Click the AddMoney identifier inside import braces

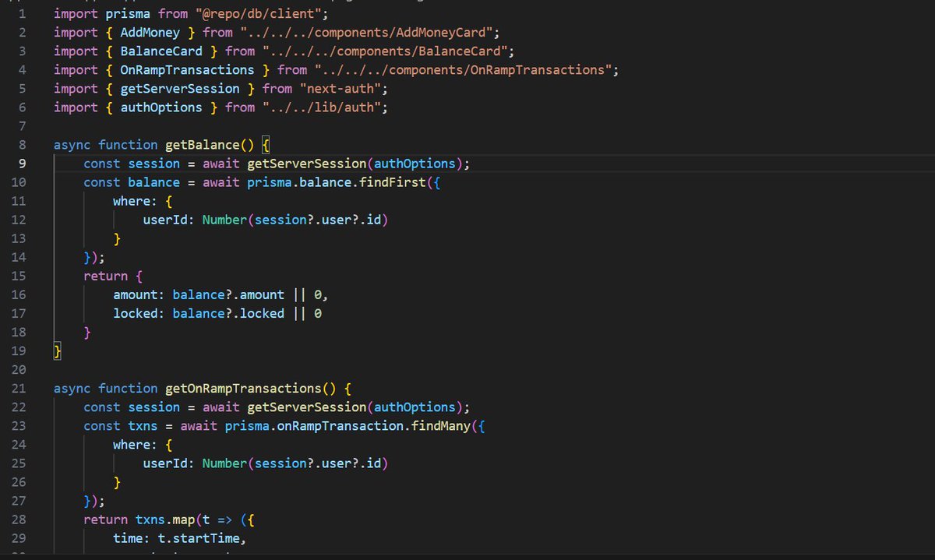click(150, 33)
